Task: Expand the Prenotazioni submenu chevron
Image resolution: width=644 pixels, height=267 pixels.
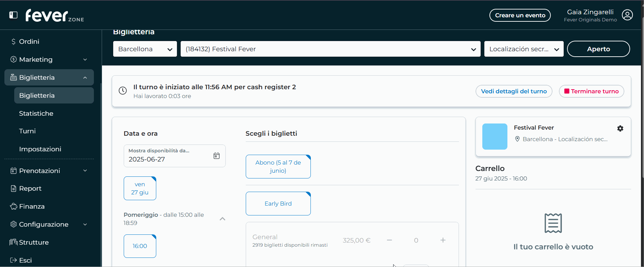Action: 85,171
